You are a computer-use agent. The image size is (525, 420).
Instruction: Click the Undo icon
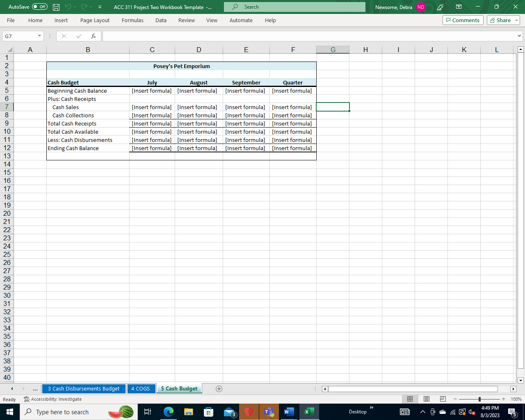(68, 7)
